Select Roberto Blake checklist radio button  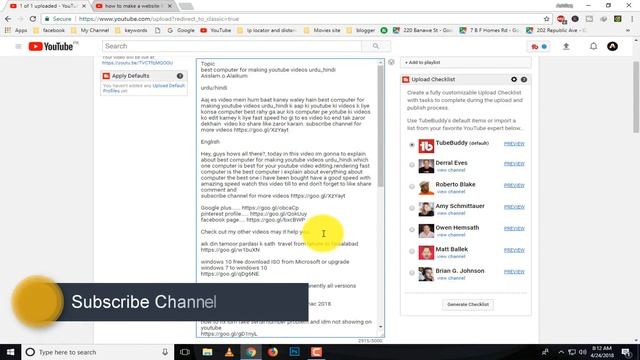click(412, 187)
